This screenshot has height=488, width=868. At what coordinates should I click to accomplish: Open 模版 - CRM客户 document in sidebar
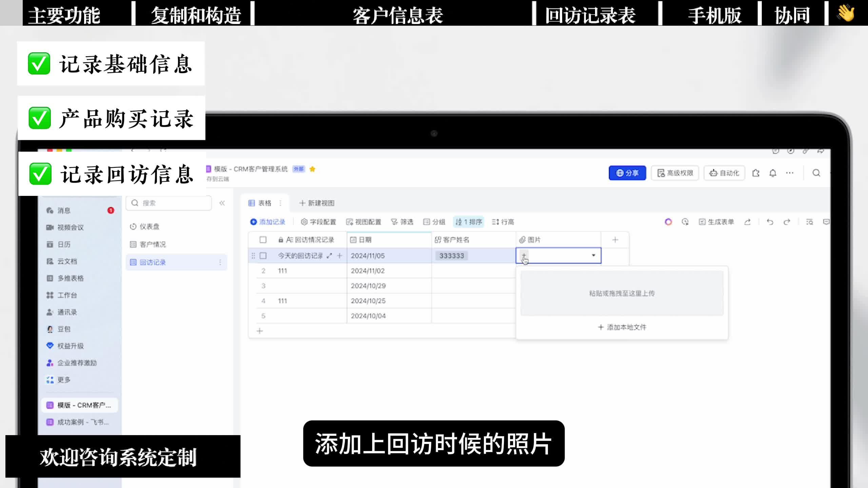pyautogui.click(x=79, y=405)
